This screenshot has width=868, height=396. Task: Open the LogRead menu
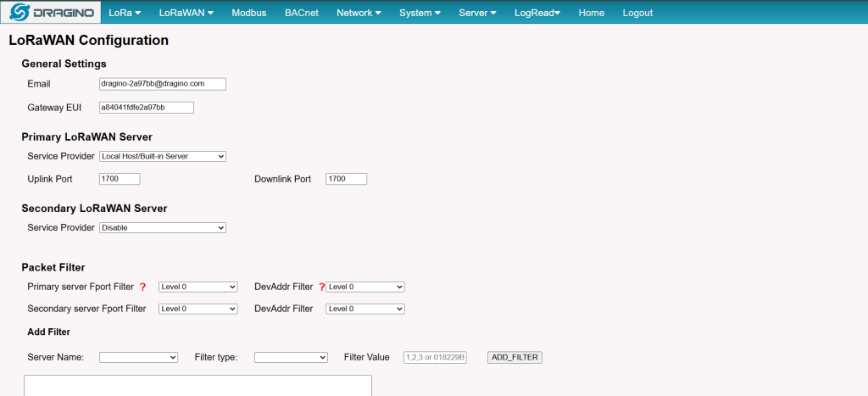pos(537,13)
